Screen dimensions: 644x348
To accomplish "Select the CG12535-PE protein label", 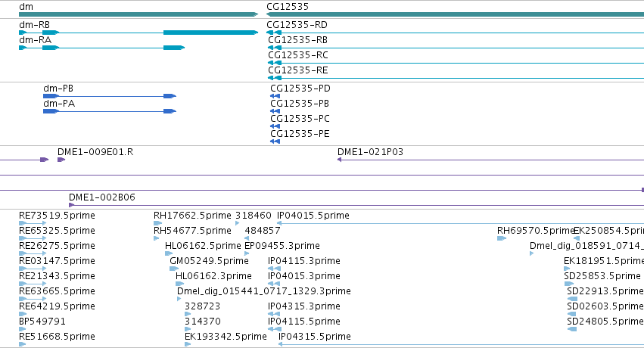I will (x=300, y=134).
